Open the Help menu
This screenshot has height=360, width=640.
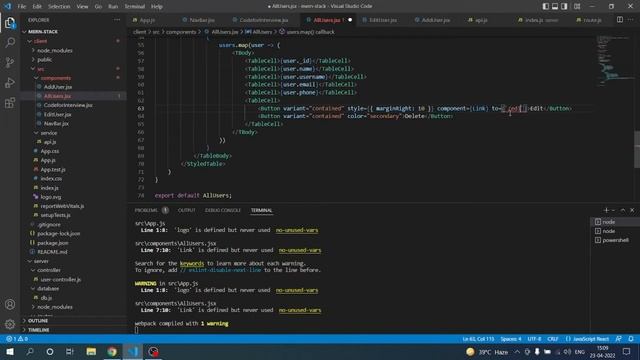click(x=157, y=6)
